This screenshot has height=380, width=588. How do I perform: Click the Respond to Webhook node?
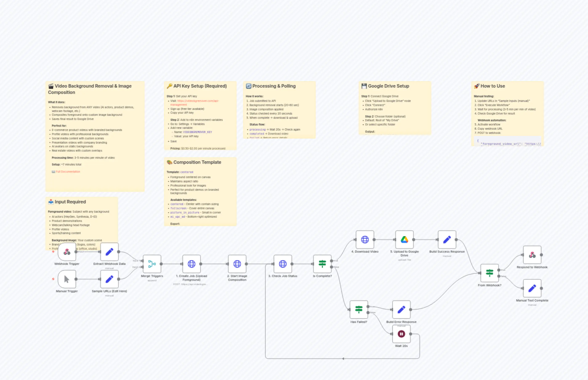pyautogui.click(x=532, y=255)
